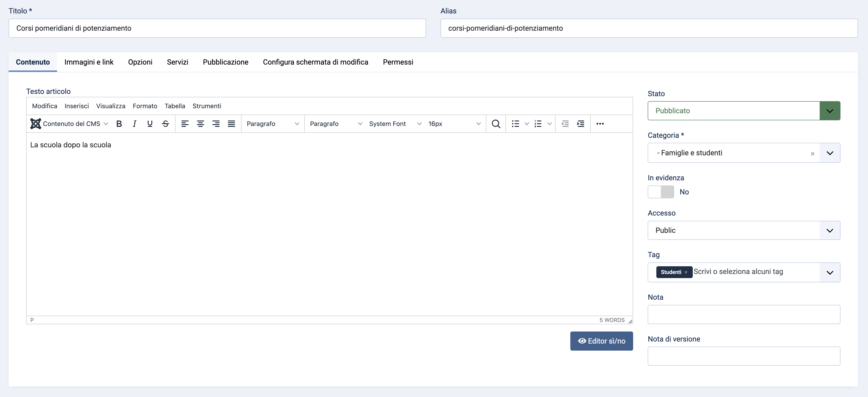Viewport: 868px width, 397px height.
Task: Insert a numbered list
Action: (538, 123)
